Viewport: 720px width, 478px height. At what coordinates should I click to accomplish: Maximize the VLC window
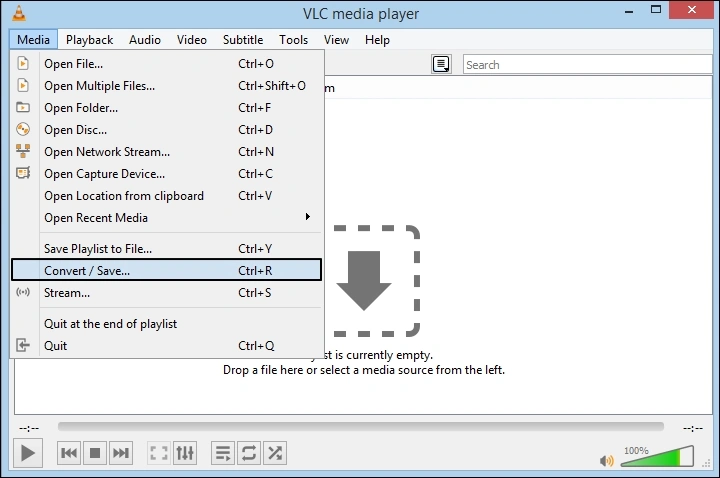[x=656, y=10]
